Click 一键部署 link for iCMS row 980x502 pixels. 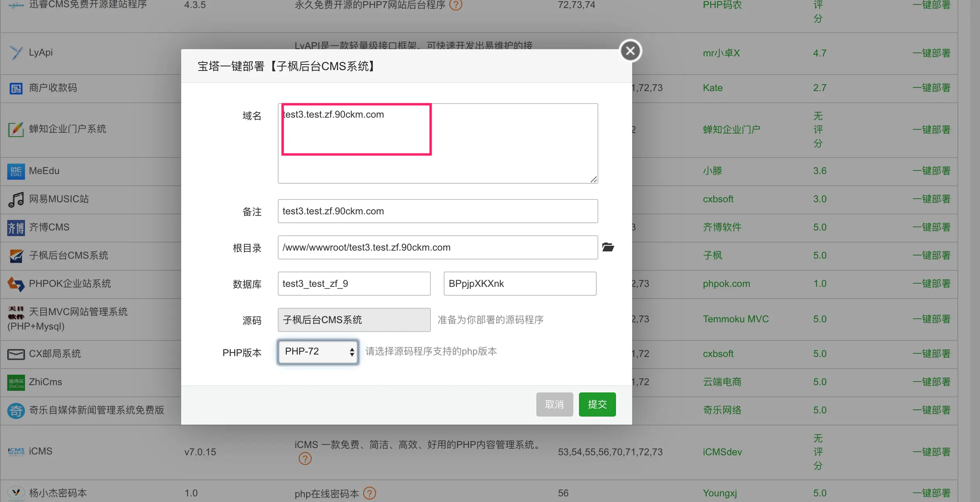click(931, 452)
